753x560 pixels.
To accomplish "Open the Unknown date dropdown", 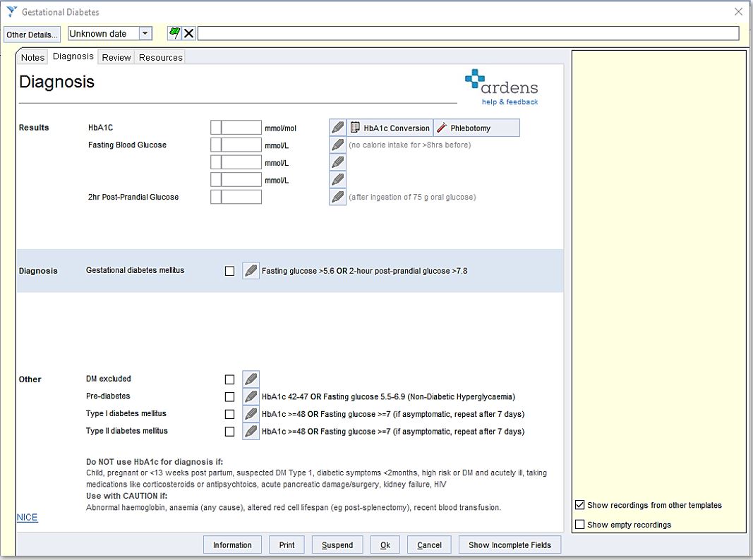I will [145, 34].
